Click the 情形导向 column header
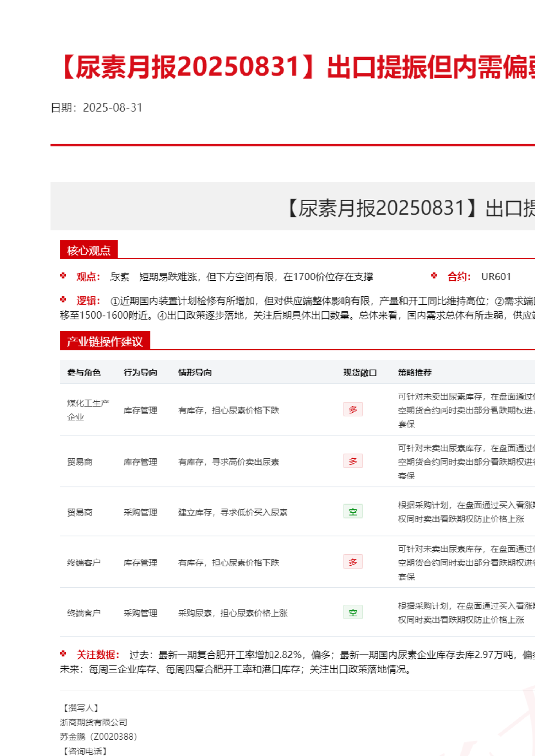Screen dimensions: 535x756 coord(195,373)
